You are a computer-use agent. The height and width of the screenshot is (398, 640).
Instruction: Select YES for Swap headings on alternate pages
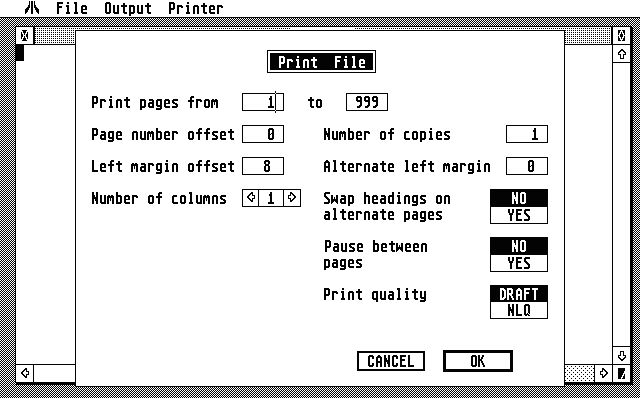point(519,215)
